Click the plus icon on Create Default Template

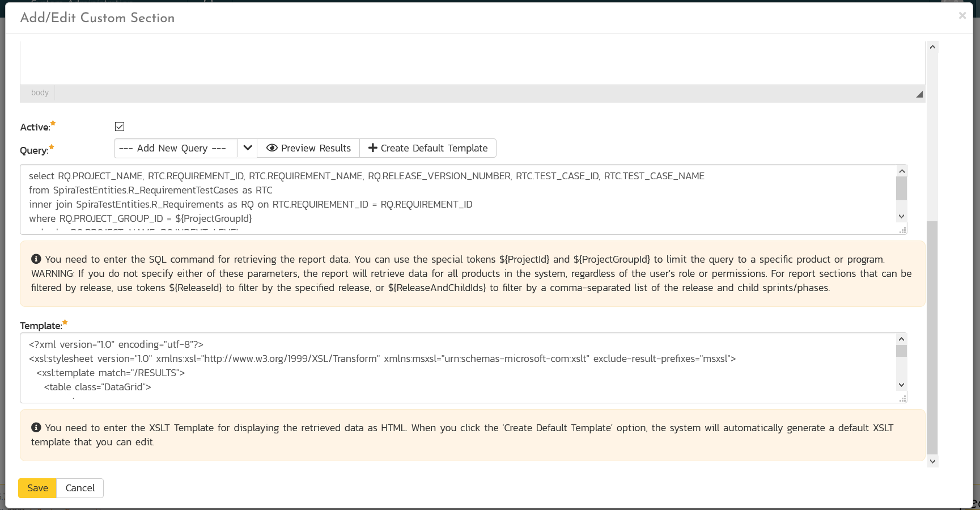[372, 148]
